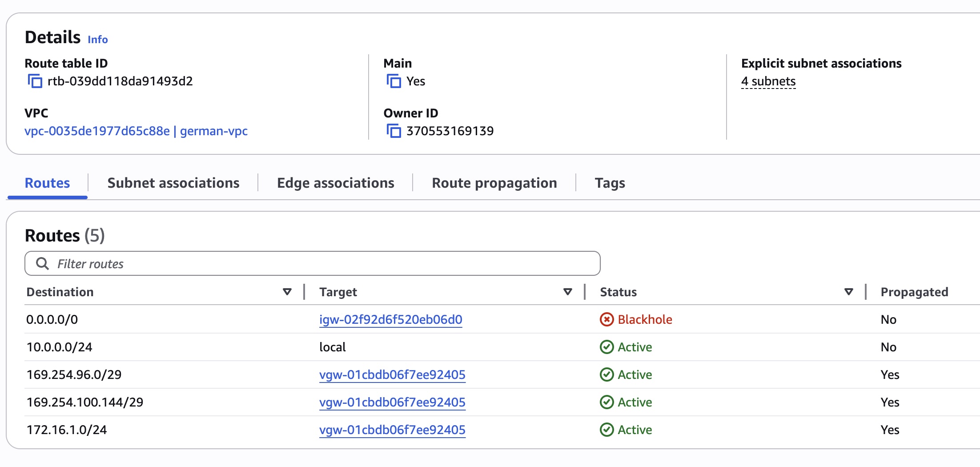Screen dimensions: 980x467
Task: Switch to the Subnet associations tab
Action: (173, 182)
